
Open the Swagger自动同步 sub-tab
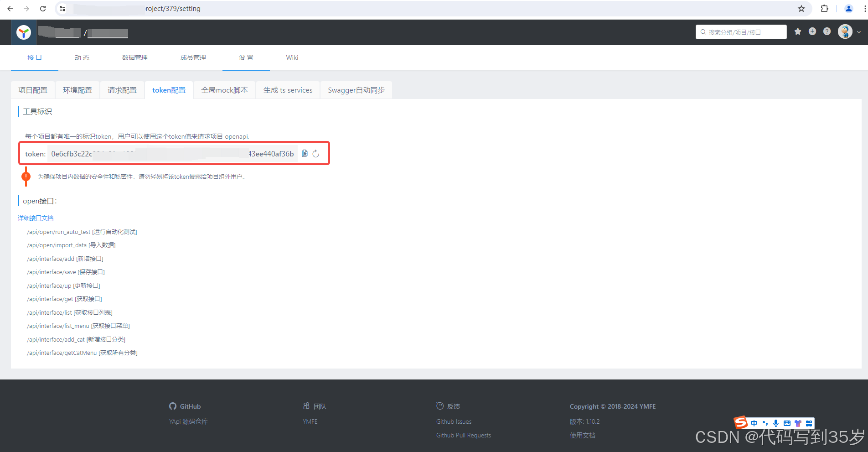coord(356,90)
